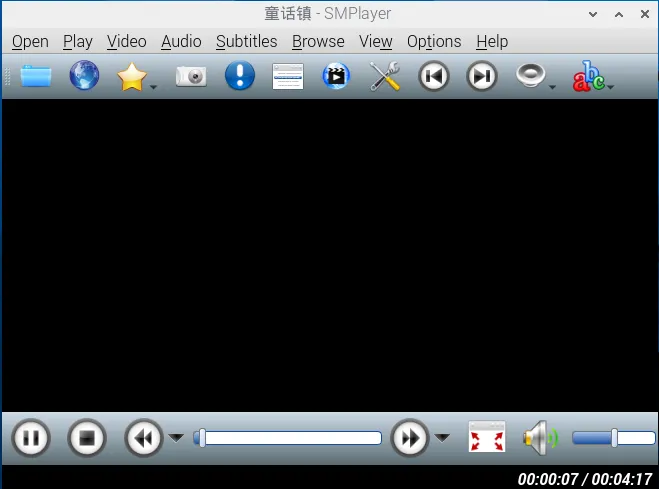Open rewind step dropdown arrow

coord(176,438)
